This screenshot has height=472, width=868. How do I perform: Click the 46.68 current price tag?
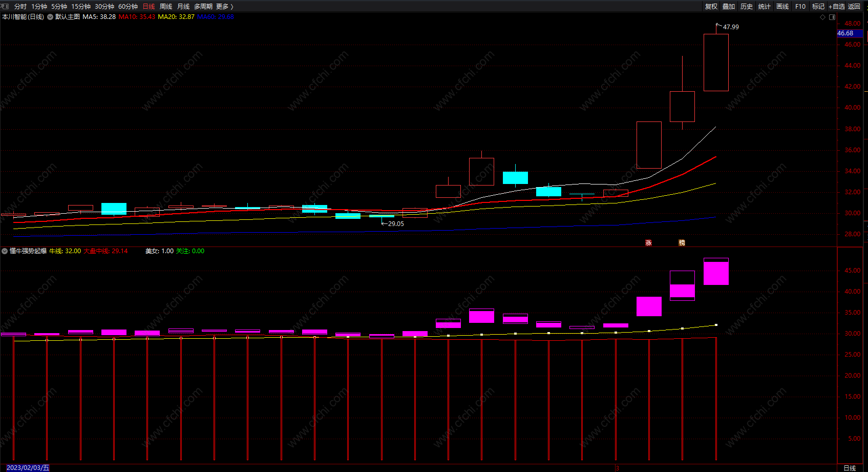point(850,33)
